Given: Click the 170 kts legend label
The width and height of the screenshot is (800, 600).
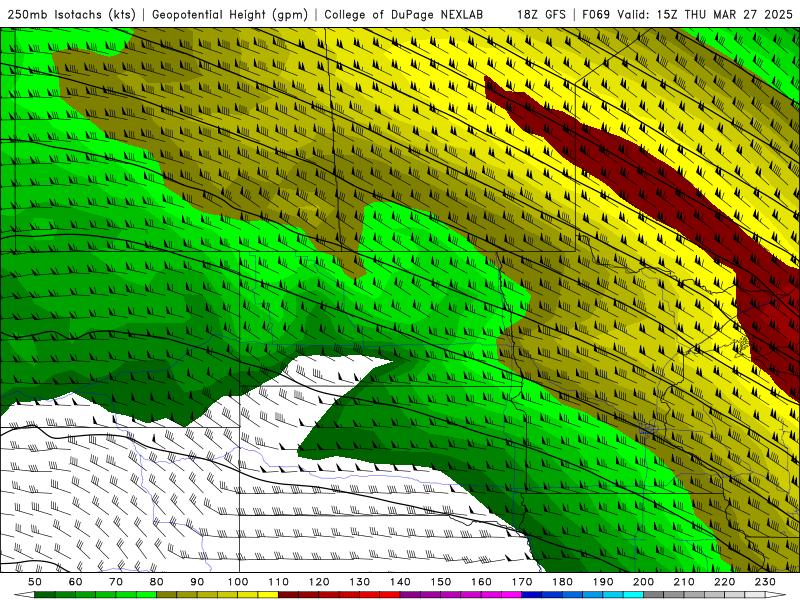Looking at the screenshot, I should tap(522, 582).
